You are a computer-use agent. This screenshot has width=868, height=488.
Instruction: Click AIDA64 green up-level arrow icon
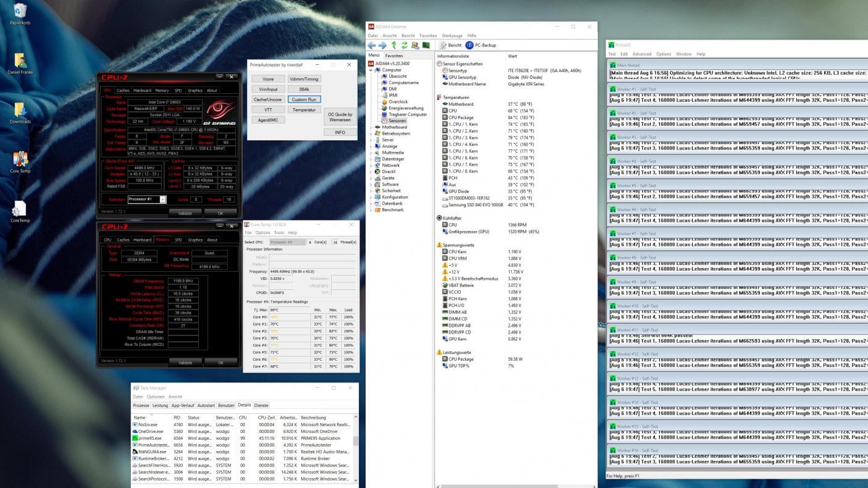pyautogui.click(x=394, y=45)
